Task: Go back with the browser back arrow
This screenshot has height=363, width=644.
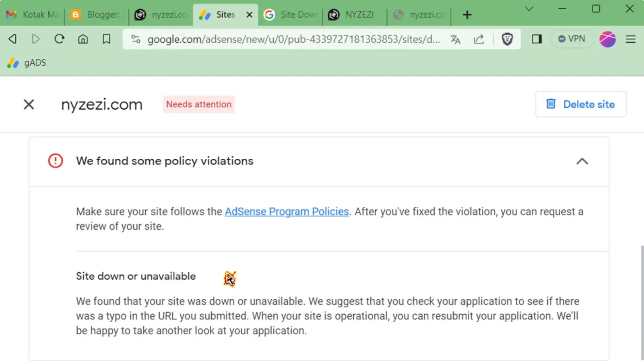Action: (12, 39)
